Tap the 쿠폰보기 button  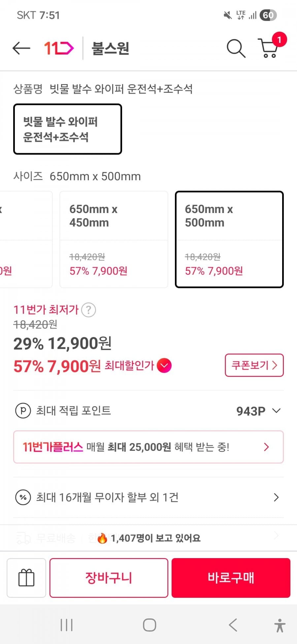coord(254,365)
